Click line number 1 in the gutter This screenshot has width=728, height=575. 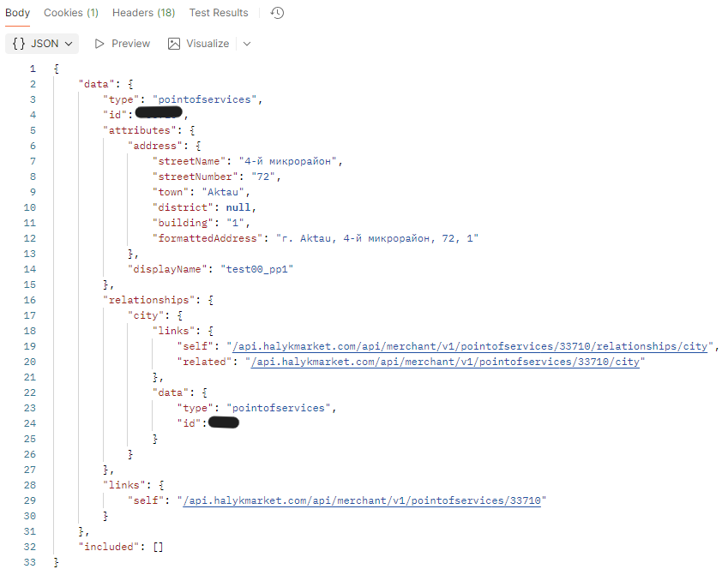click(33, 69)
